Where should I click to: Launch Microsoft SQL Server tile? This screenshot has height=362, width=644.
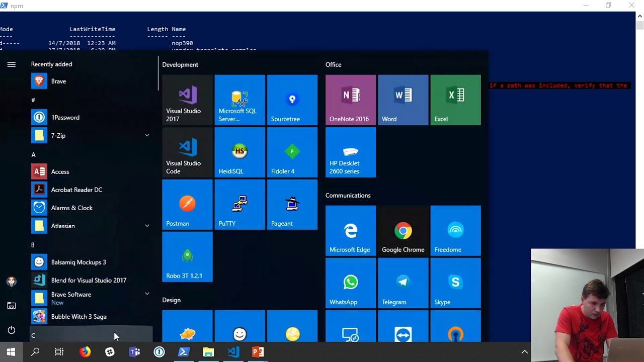click(239, 100)
